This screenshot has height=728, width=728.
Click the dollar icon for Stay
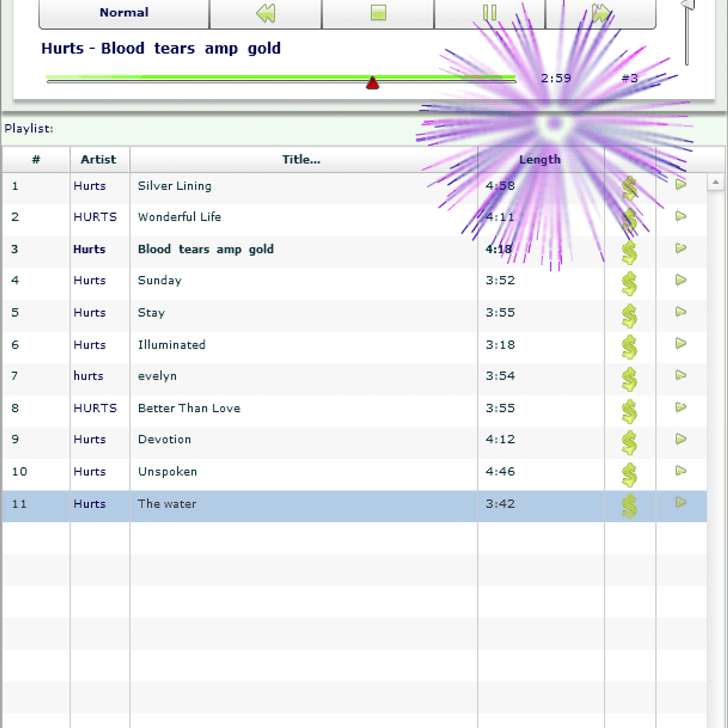(x=629, y=315)
